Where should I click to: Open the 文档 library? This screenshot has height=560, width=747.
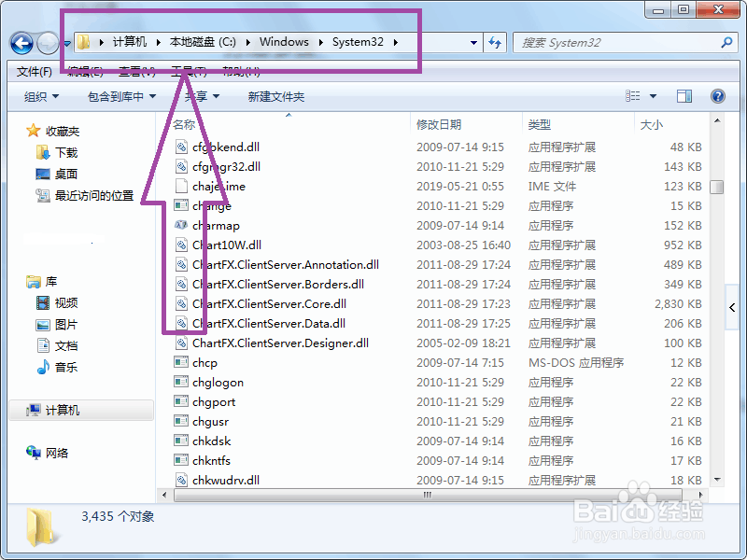(x=66, y=345)
